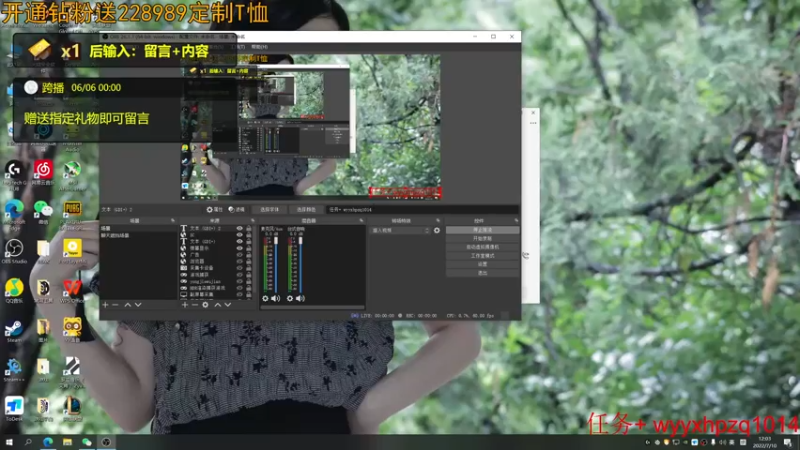The image size is (800, 450).
Task: Open the Windows Start menu
Action: click(9, 442)
